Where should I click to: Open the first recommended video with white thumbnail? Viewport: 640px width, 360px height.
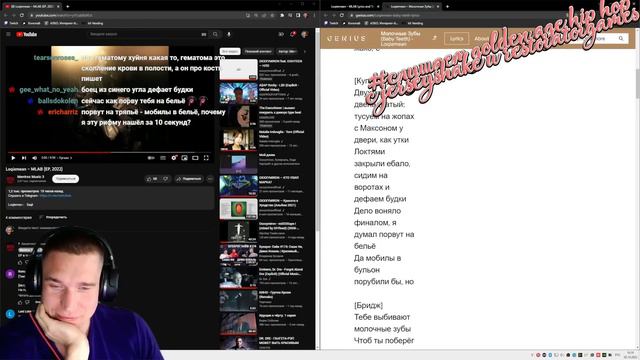pyautogui.click(x=238, y=69)
